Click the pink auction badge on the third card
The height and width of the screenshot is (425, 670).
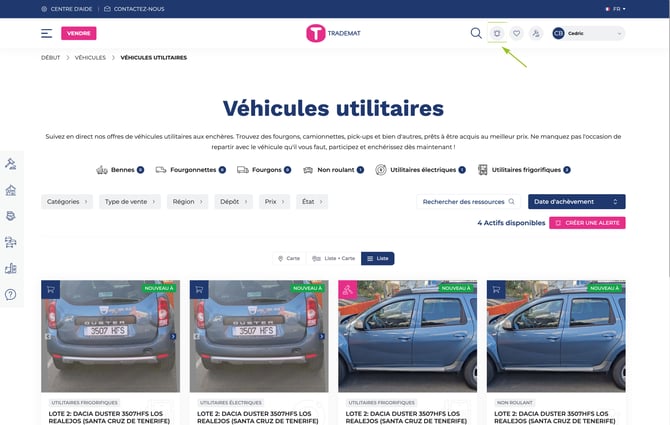click(x=347, y=290)
